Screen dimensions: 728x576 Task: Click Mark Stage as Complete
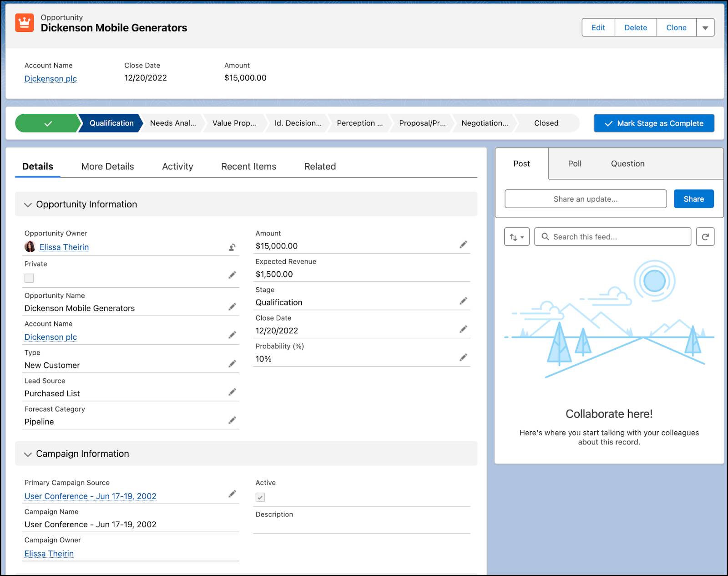(x=654, y=123)
